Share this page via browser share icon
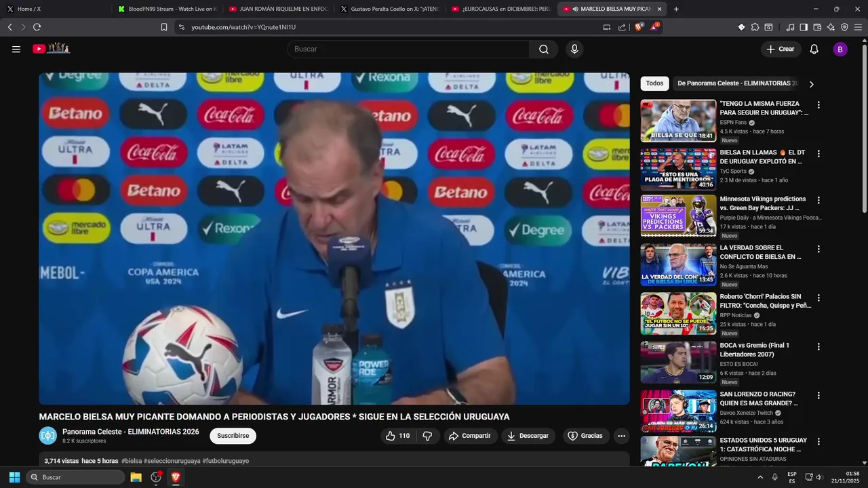Viewport: 868px width, 488px height. point(623,27)
